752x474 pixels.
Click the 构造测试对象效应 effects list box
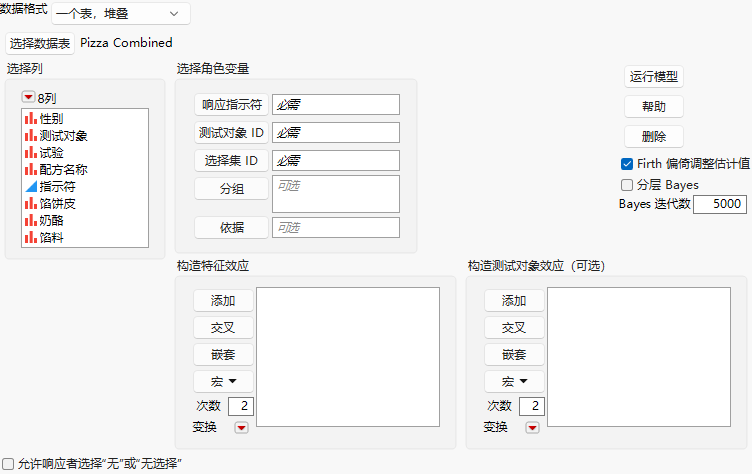point(639,357)
